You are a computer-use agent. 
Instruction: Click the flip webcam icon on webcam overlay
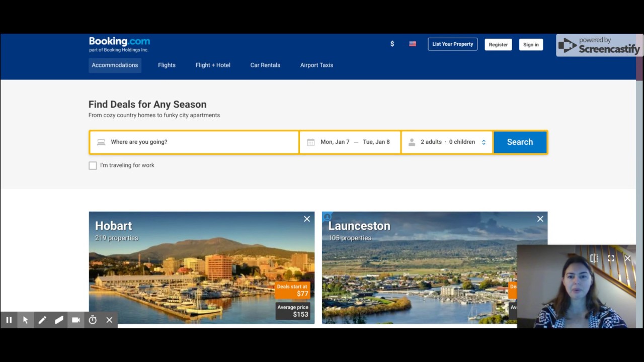(x=594, y=258)
